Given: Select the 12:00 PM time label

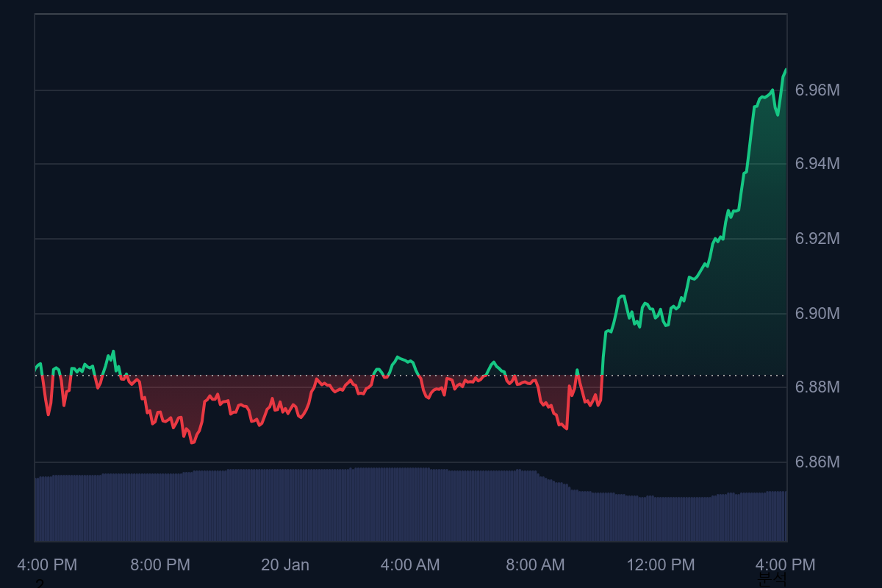Looking at the screenshot, I should pyautogui.click(x=660, y=565).
